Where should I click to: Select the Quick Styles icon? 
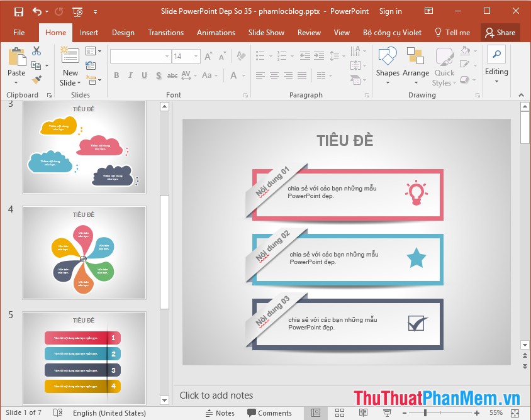pyautogui.click(x=444, y=56)
